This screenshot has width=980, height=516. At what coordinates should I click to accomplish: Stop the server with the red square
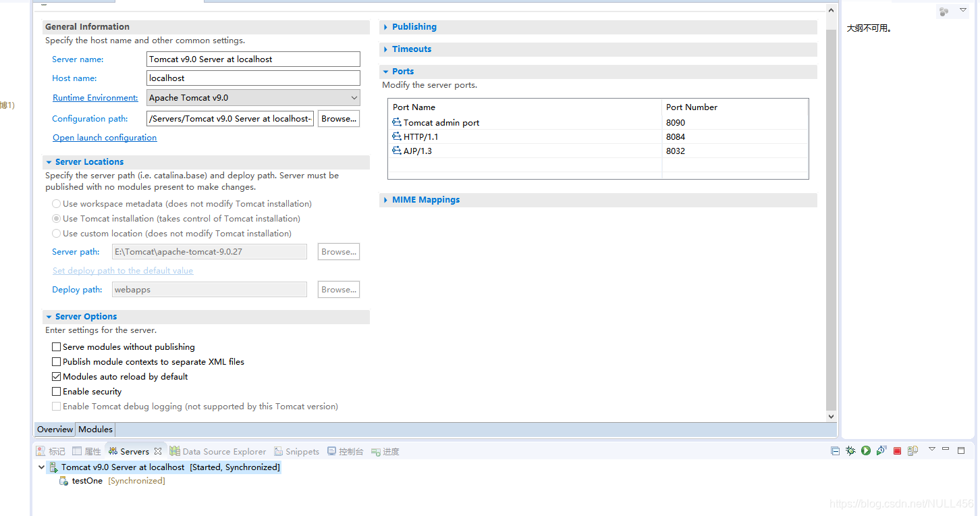coord(897,450)
